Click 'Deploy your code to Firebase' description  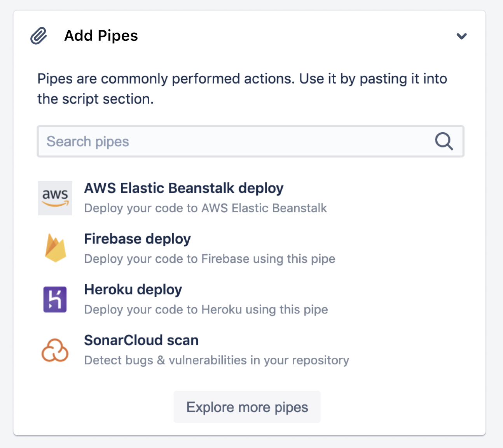tap(210, 259)
